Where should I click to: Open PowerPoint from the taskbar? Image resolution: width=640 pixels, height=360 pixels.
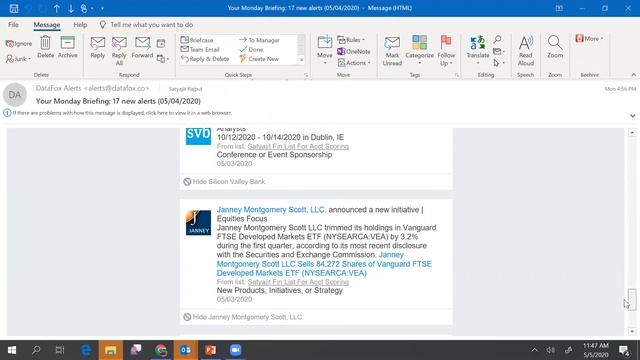[211, 350]
